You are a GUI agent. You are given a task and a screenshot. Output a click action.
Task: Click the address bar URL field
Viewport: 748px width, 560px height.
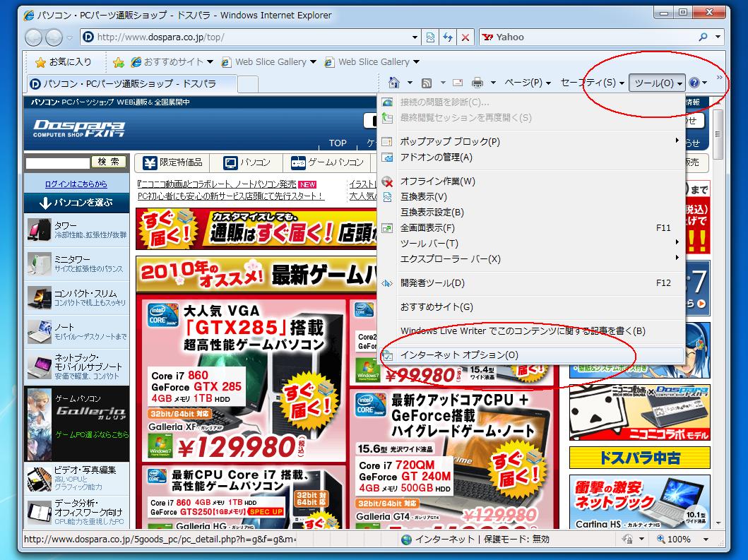click(245, 37)
